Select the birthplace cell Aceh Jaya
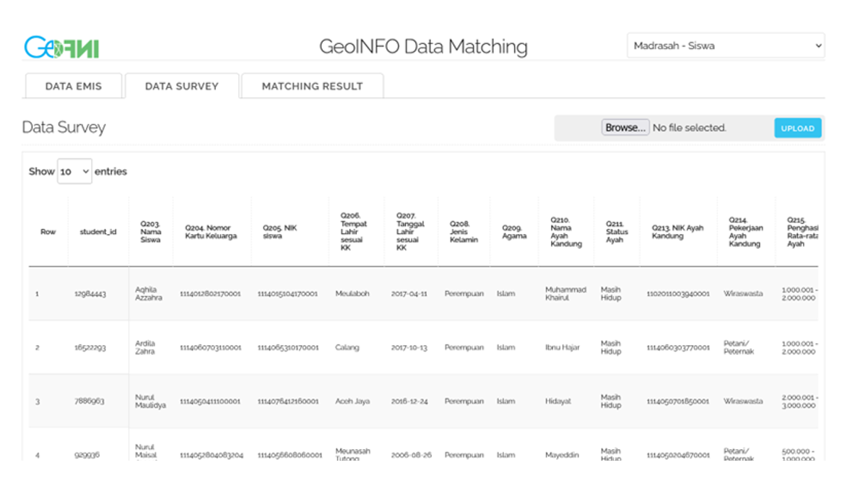Screen dimensions: 842x504 coord(352,401)
